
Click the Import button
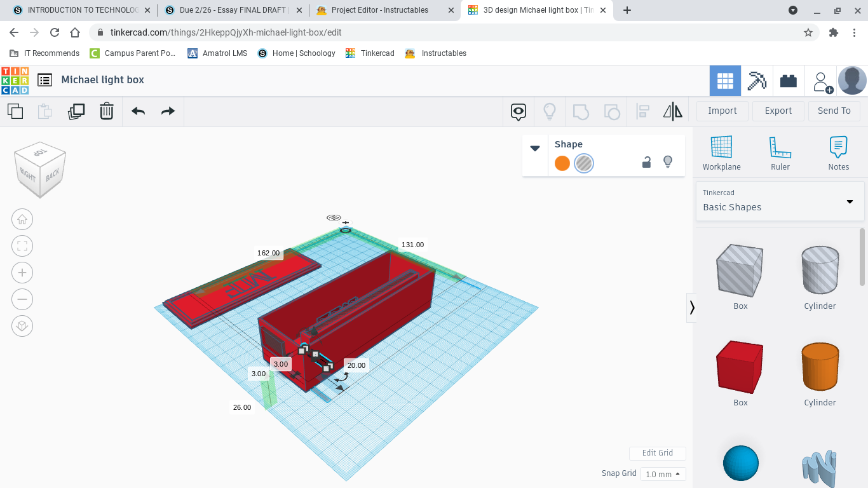tap(722, 111)
